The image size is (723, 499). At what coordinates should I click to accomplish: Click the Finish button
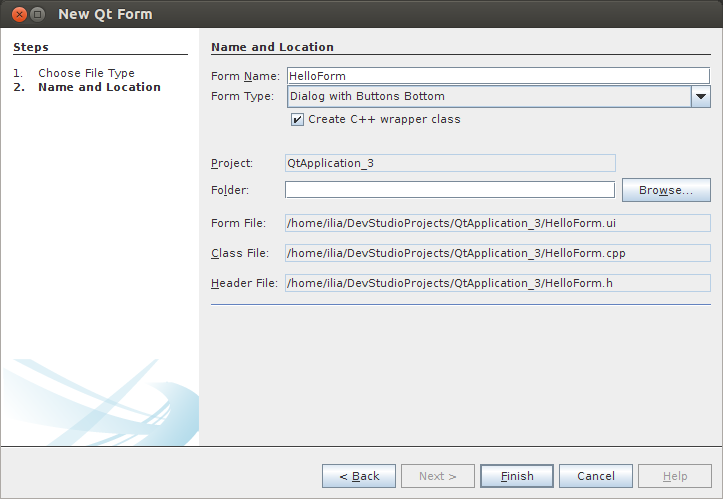coord(517,476)
